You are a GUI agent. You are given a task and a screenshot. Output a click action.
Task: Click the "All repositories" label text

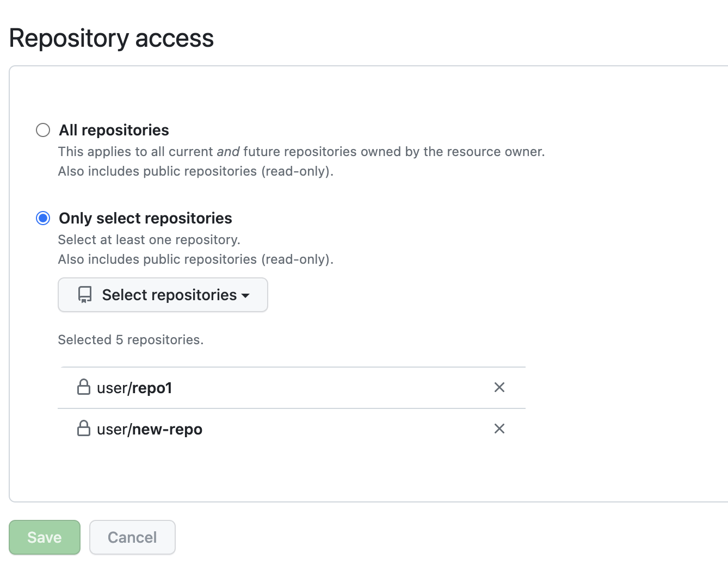(x=114, y=130)
